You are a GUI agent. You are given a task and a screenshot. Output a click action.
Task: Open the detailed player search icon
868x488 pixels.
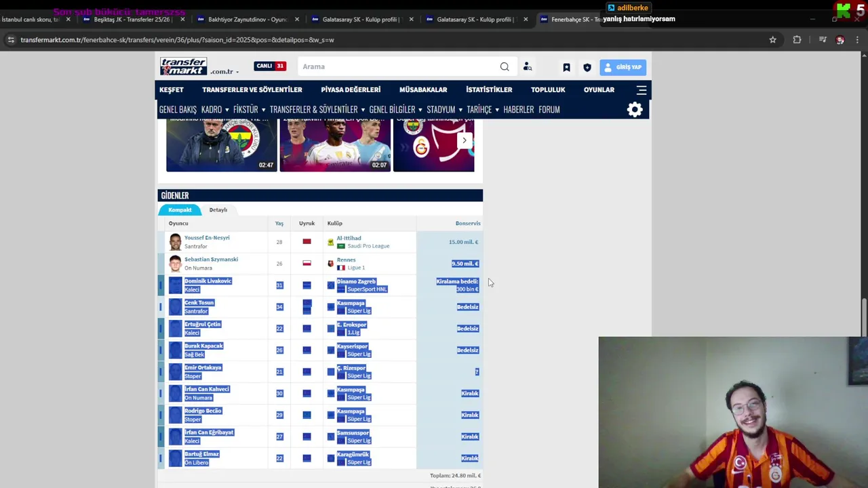(528, 66)
